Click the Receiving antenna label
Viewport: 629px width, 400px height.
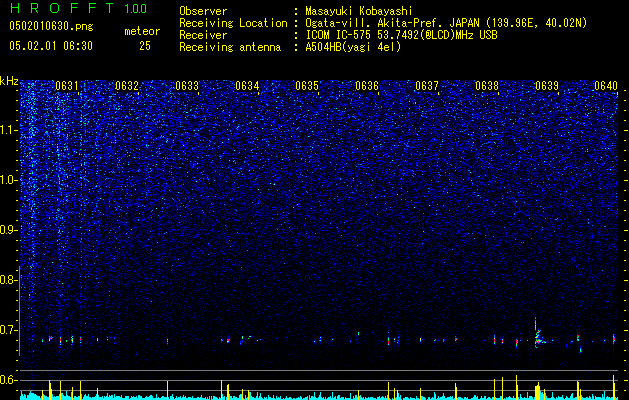coord(230,47)
